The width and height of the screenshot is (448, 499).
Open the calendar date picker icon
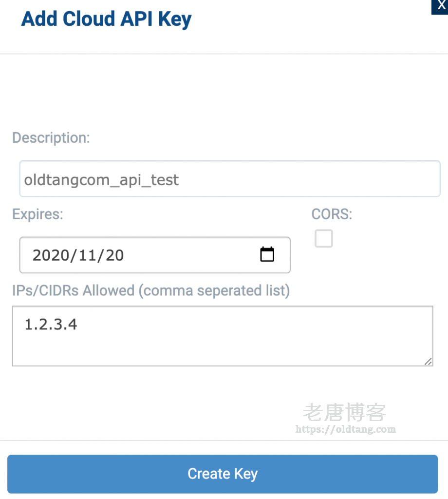point(267,254)
